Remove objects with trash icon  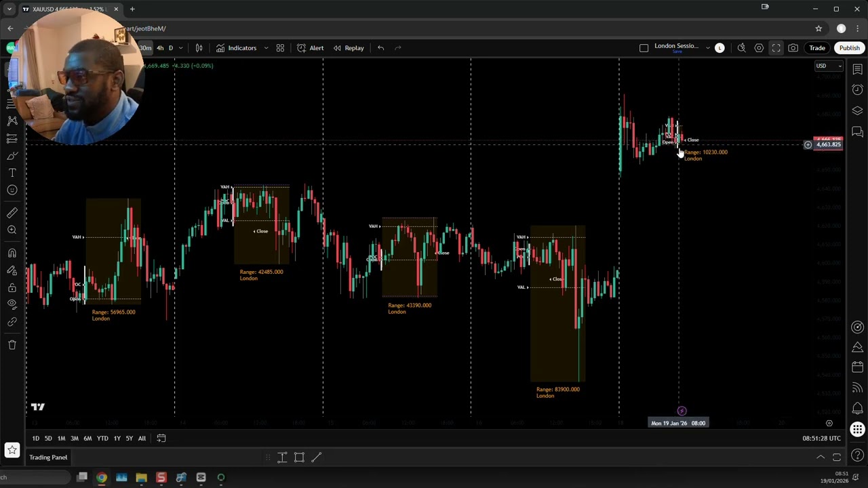click(x=12, y=345)
